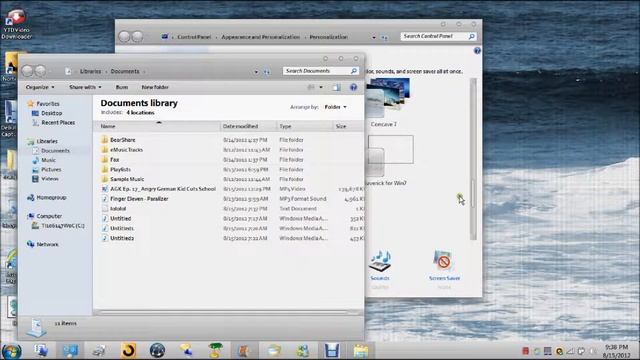
Task: Select Computer in the navigation pane
Action: pyautogui.click(x=44, y=216)
